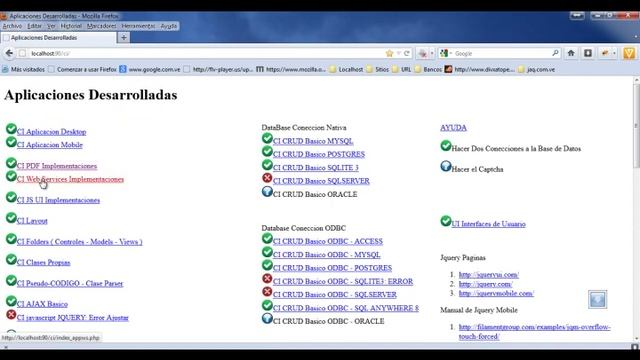Open the CI CRUD Basico SQLITE 3 link
This screenshot has width=640, height=360.
[x=316, y=168]
